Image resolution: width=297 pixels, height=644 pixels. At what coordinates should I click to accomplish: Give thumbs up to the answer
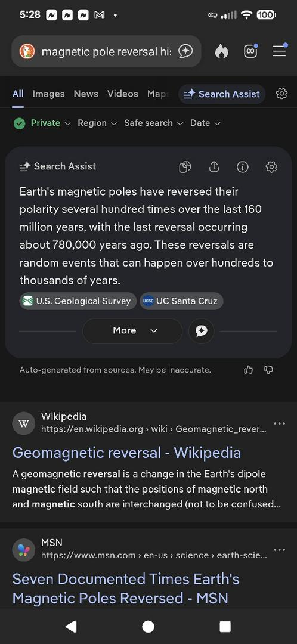(249, 370)
